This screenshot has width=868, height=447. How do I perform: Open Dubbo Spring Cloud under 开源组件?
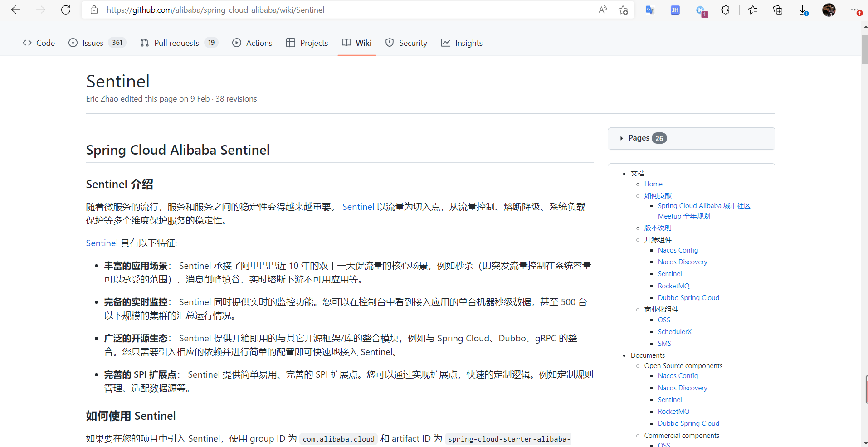click(x=688, y=298)
